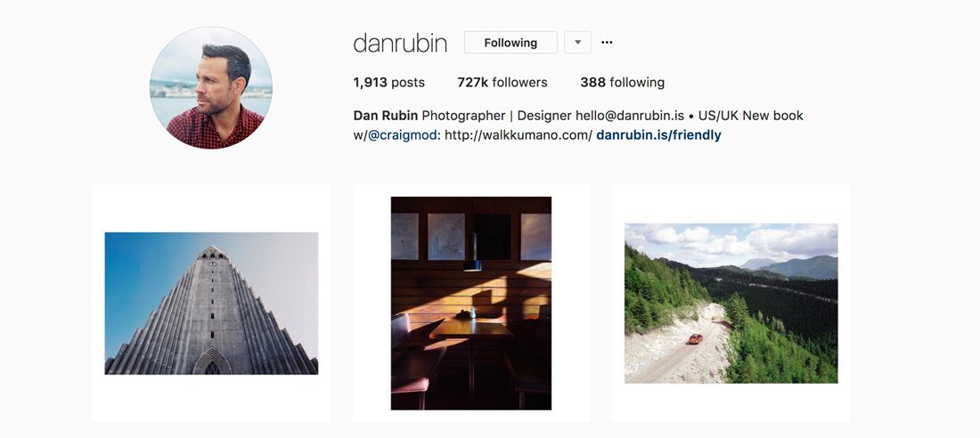Click the Following button

510,43
